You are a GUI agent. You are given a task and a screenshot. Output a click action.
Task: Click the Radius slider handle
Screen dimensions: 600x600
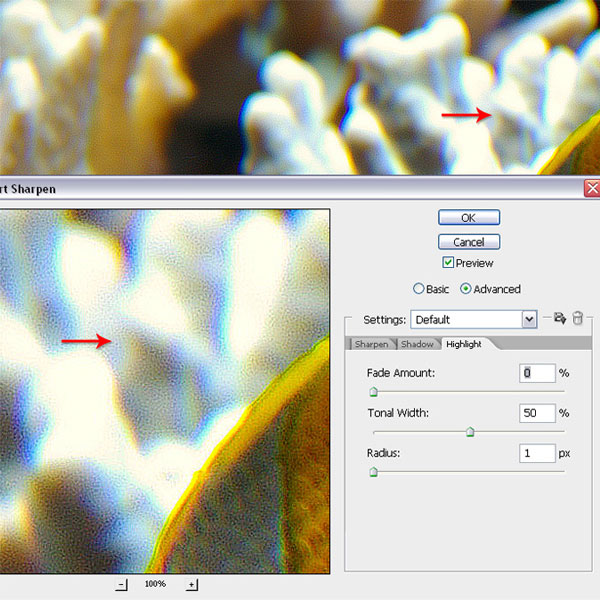click(373, 472)
